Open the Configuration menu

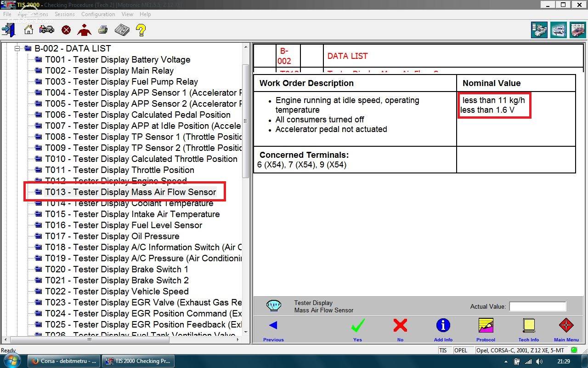coord(98,14)
